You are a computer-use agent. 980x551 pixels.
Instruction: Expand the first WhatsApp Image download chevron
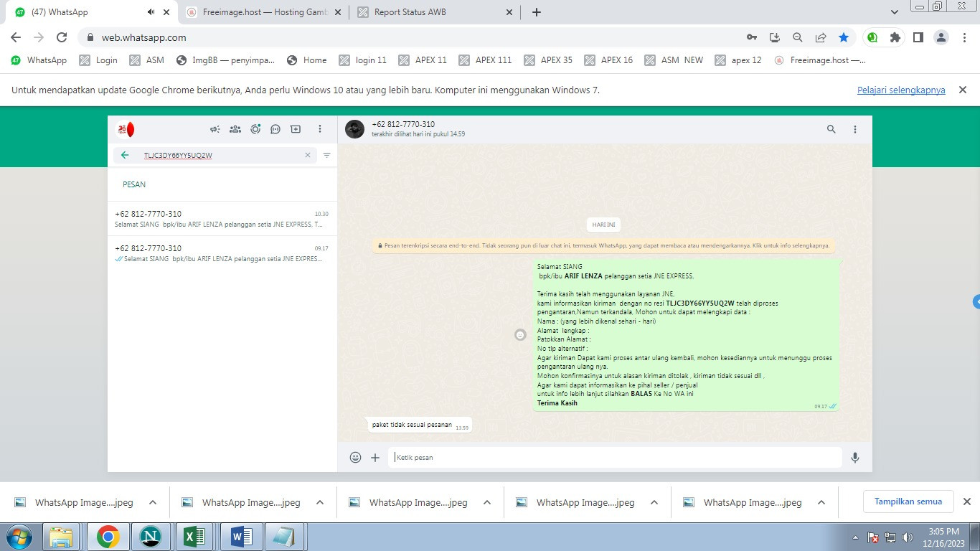153,503
